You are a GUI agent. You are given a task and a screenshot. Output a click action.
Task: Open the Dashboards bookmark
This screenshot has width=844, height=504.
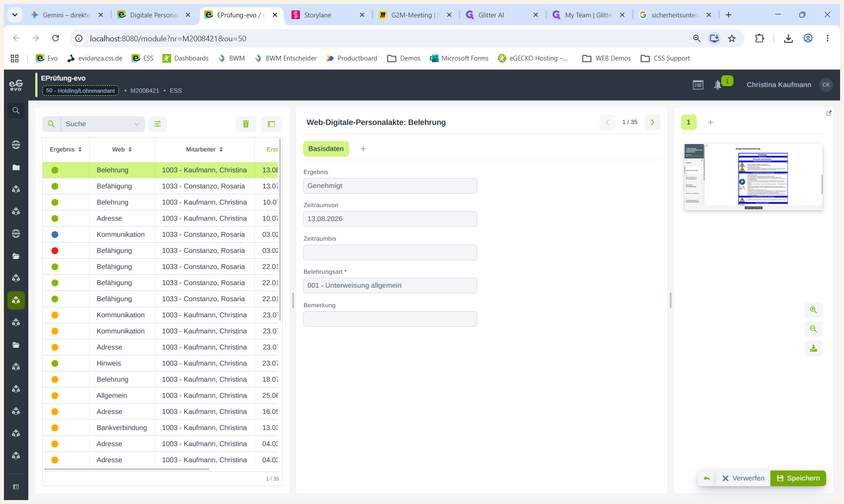(x=186, y=58)
